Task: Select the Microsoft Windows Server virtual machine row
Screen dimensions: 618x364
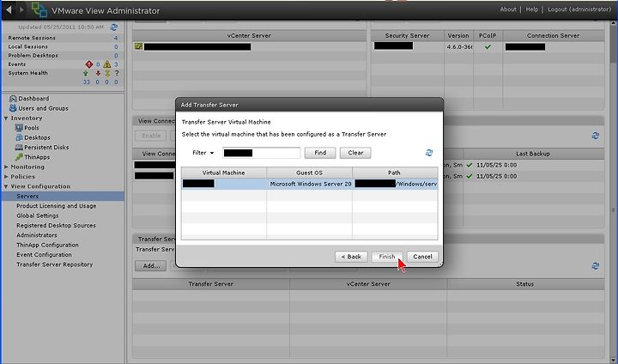Action: [309, 184]
